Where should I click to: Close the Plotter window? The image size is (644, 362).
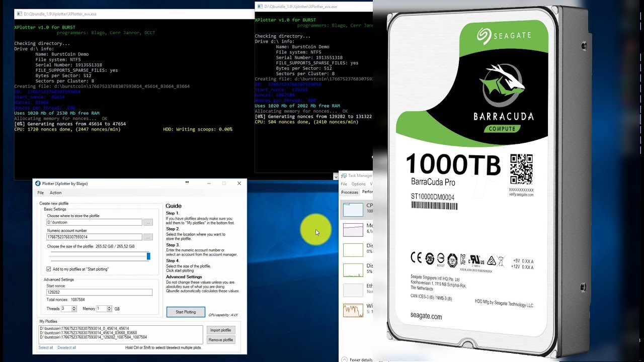tap(239, 184)
